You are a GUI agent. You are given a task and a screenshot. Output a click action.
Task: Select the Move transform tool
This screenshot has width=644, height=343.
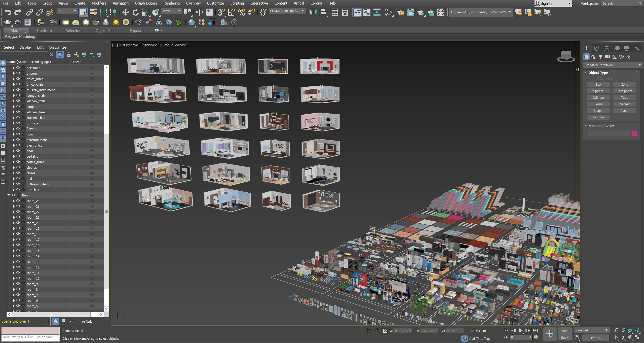click(x=125, y=12)
